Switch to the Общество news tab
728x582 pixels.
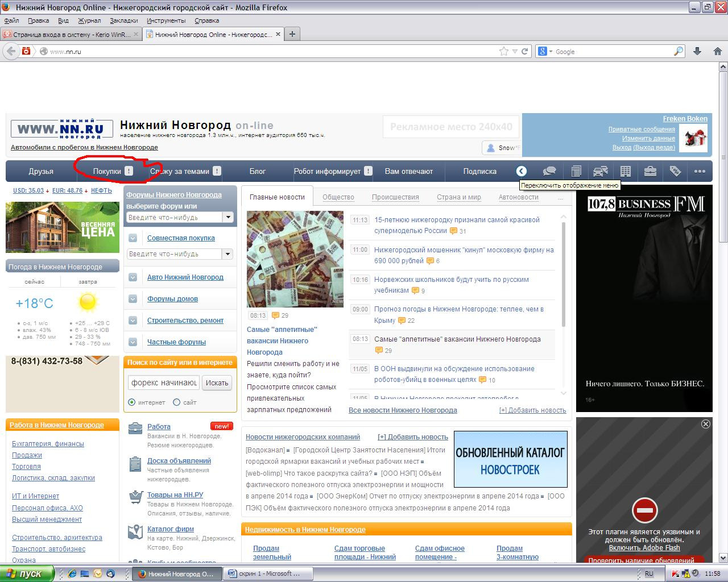[x=338, y=197]
